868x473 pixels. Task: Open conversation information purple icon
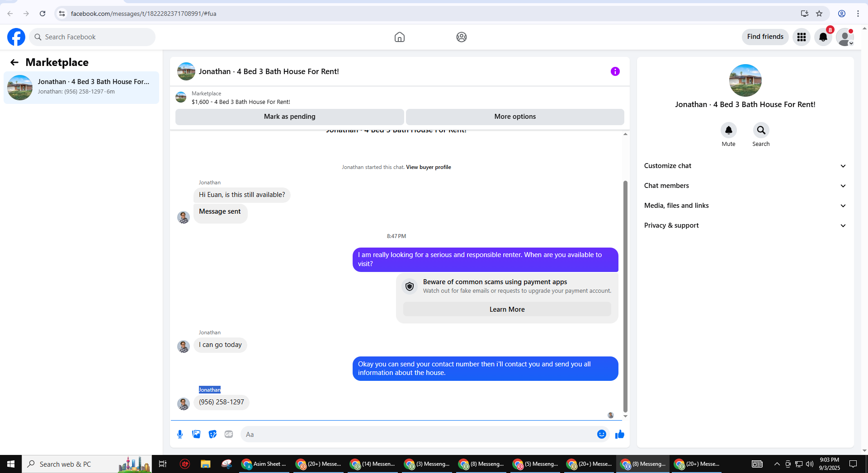615,71
